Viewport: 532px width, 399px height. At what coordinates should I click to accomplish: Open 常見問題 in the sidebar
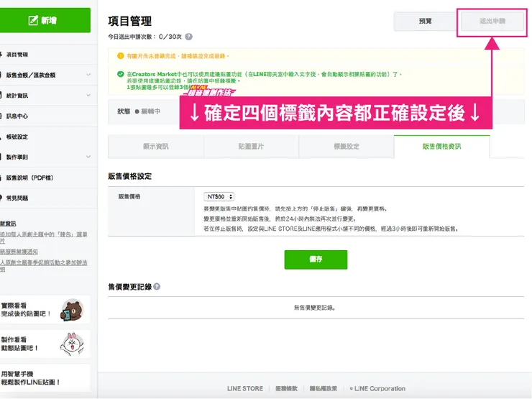[x=17, y=198]
